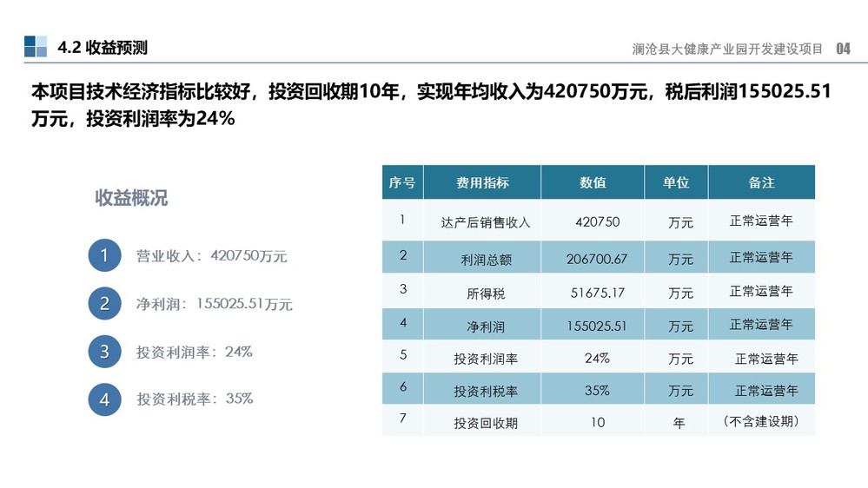This screenshot has height=488, width=868.
Task: Click the value 206700.67 in the table
Action: pyautogui.click(x=597, y=259)
